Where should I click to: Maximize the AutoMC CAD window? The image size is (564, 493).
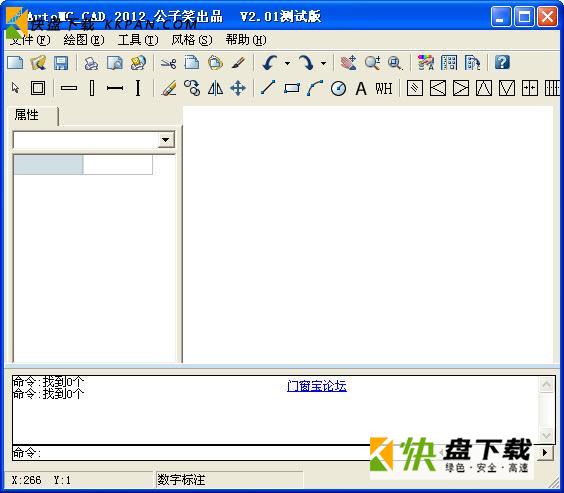coord(524,17)
